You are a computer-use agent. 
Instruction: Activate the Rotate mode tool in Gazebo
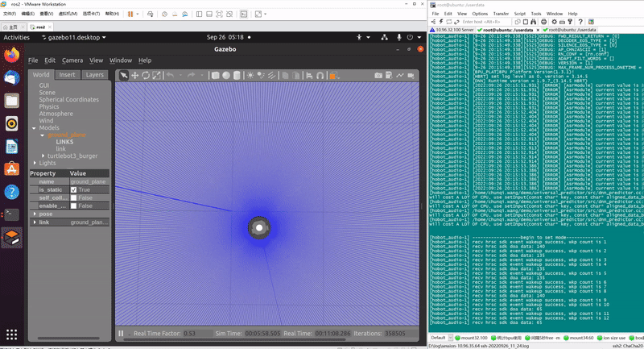(x=146, y=75)
